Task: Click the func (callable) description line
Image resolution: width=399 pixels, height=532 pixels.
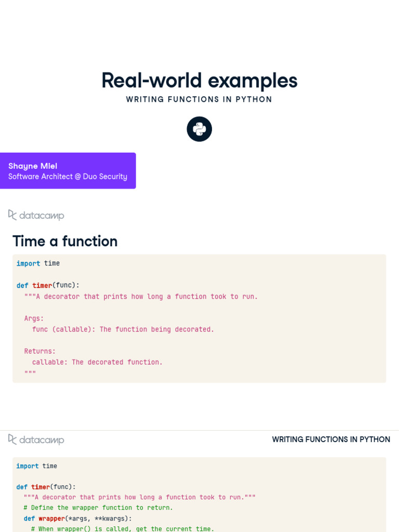Action: tap(123, 329)
